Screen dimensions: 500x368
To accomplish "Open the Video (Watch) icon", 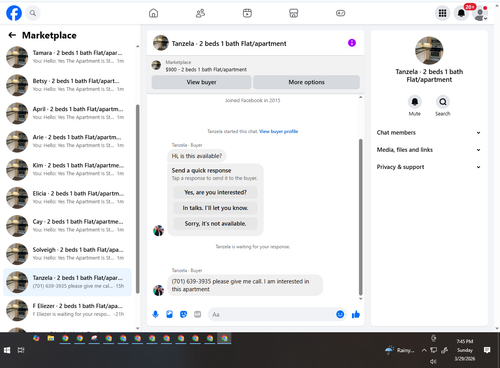I will 247,13.
